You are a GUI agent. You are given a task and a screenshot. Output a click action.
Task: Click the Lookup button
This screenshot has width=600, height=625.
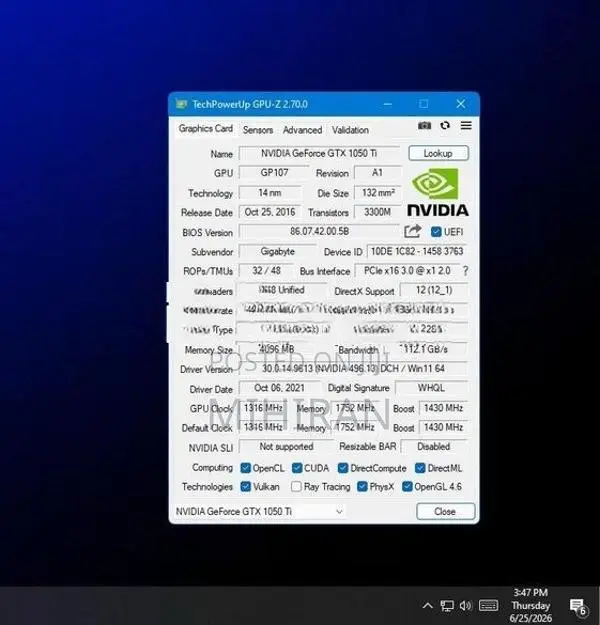click(438, 153)
